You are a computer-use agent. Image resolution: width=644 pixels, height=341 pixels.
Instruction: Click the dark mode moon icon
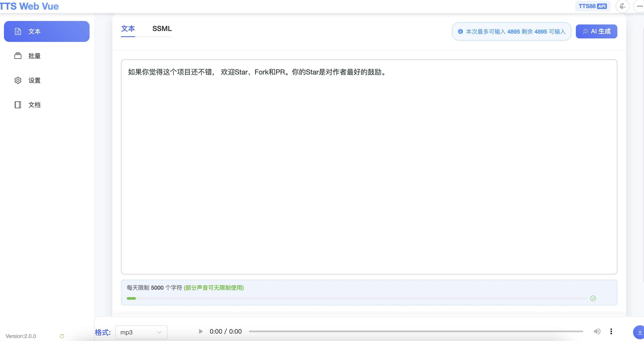pyautogui.click(x=622, y=6)
